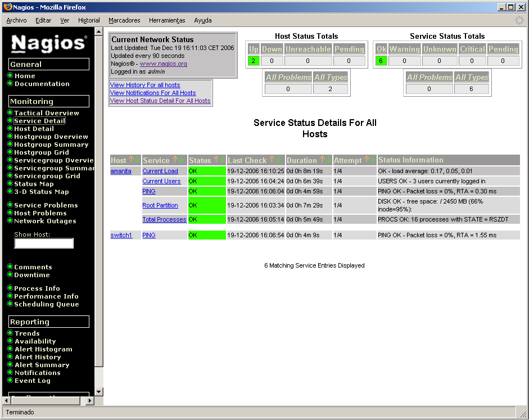Click "6 Matching Service Entries Displayed" text
This screenshot has height=420, width=529.
coord(314,265)
